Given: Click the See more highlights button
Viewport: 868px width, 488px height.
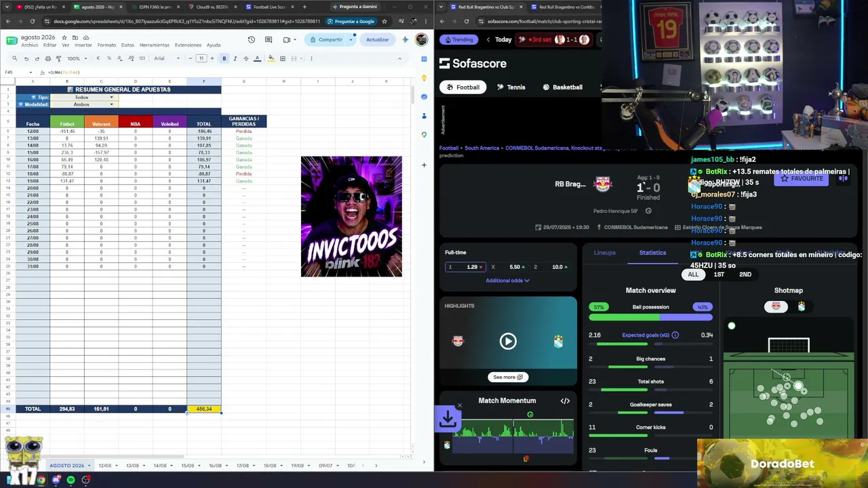Looking at the screenshot, I should tap(508, 377).
